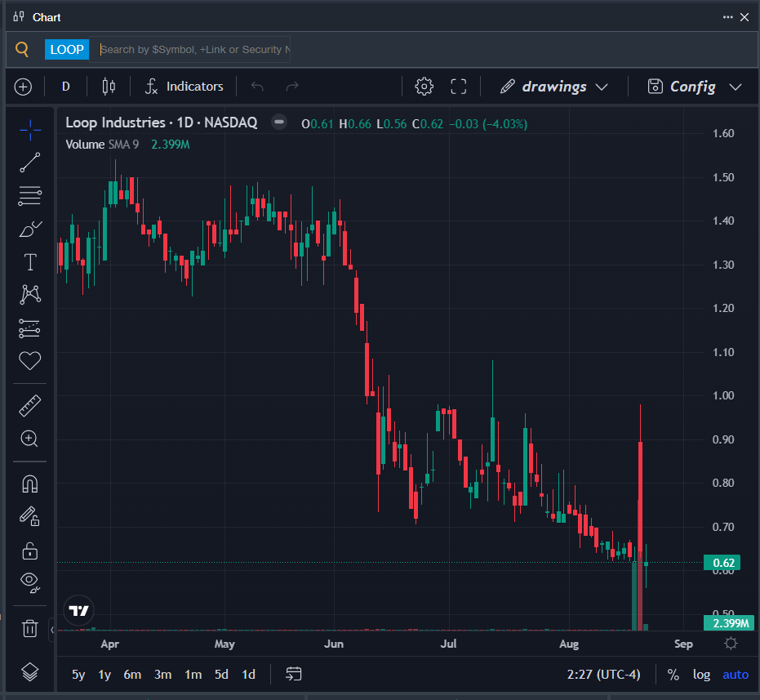Select the trend line drawing tool
760x700 pixels.
tap(29, 163)
